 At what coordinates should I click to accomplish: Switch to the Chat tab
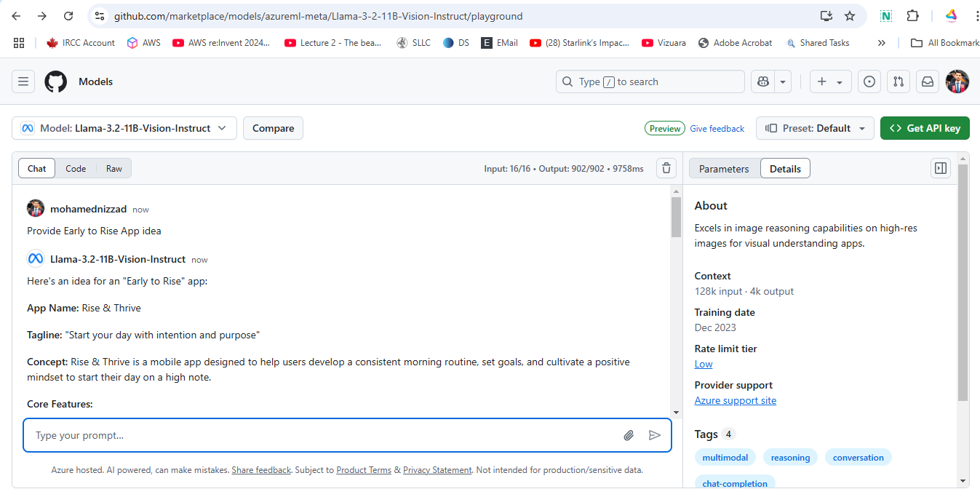pyautogui.click(x=37, y=168)
